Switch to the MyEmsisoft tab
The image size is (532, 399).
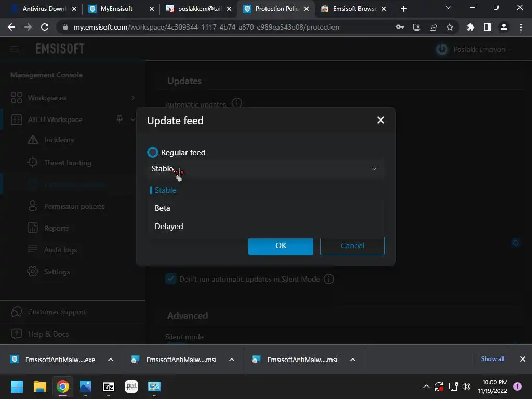click(x=121, y=9)
